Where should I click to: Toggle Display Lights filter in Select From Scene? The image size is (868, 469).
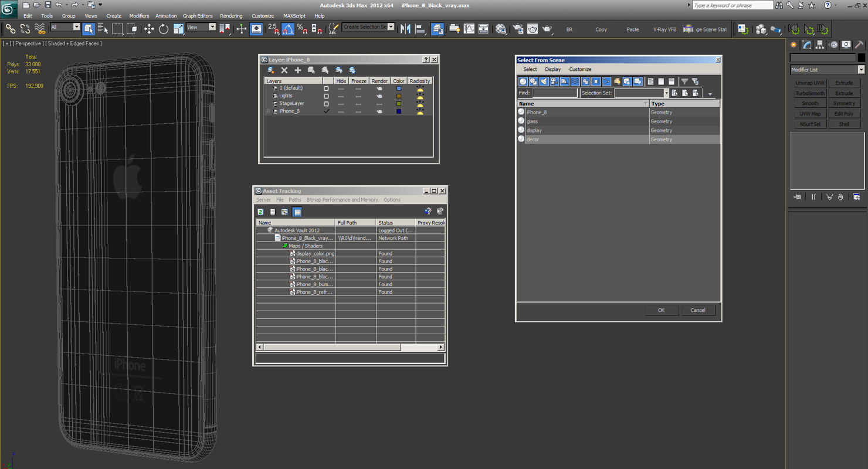pyautogui.click(x=544, y=81)
